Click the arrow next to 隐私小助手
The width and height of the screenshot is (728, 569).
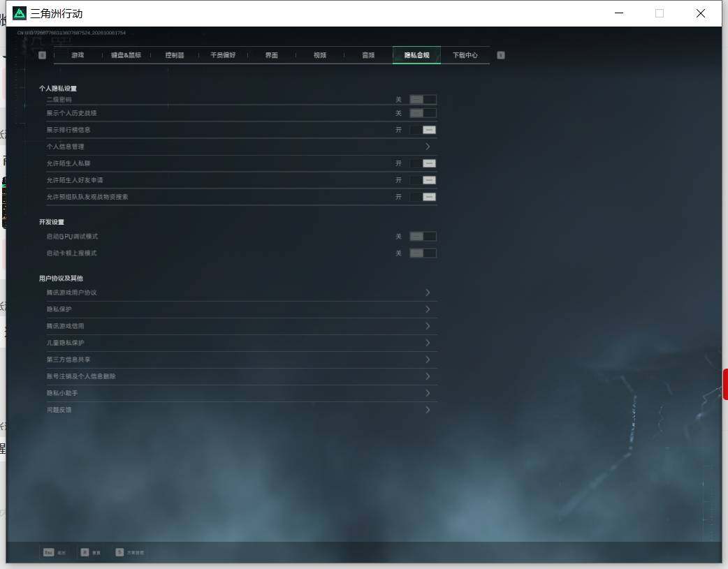point(428,393)
